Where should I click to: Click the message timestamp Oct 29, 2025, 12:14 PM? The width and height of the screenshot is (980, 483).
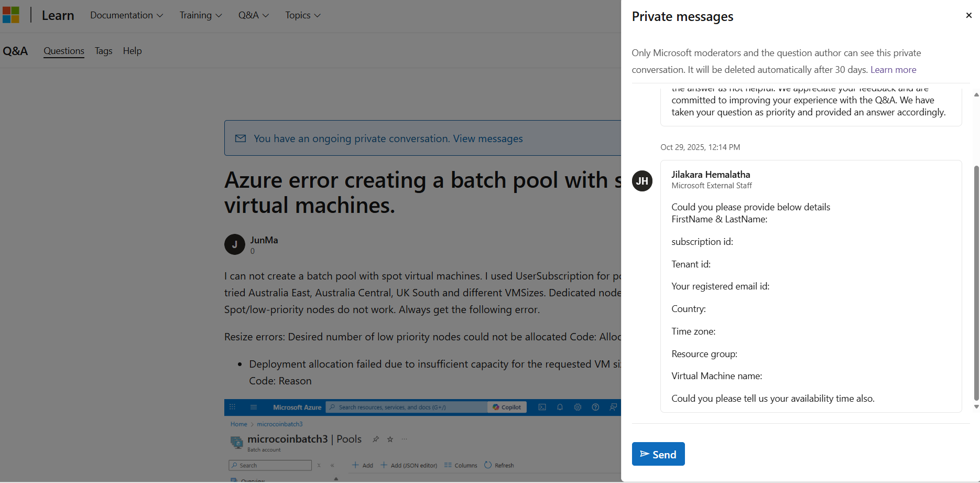tap(700, 147)
